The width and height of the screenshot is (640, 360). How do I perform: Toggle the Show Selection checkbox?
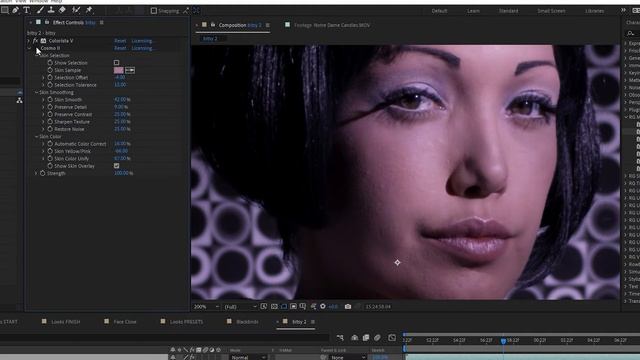point(117,63)
